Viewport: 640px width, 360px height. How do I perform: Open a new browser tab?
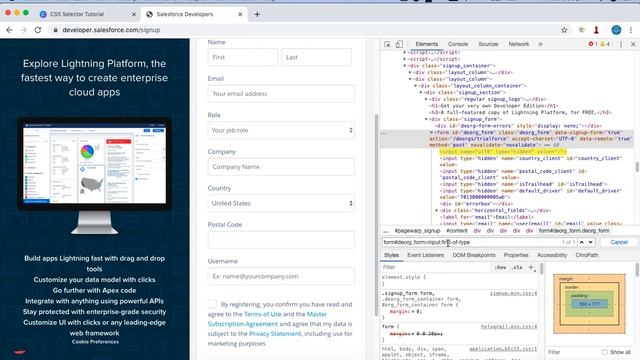pyautogui.click(x=257, y=14)
